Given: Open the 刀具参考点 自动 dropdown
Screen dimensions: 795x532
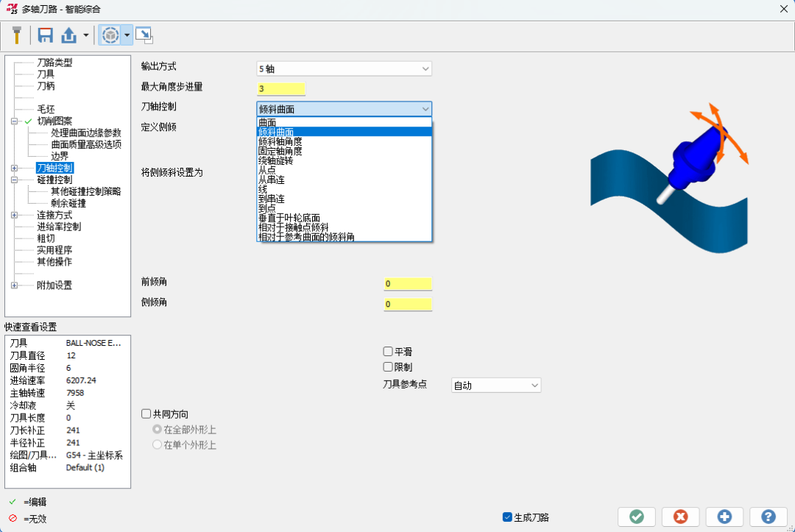Looking at the screenshot, I should (496, 386).
